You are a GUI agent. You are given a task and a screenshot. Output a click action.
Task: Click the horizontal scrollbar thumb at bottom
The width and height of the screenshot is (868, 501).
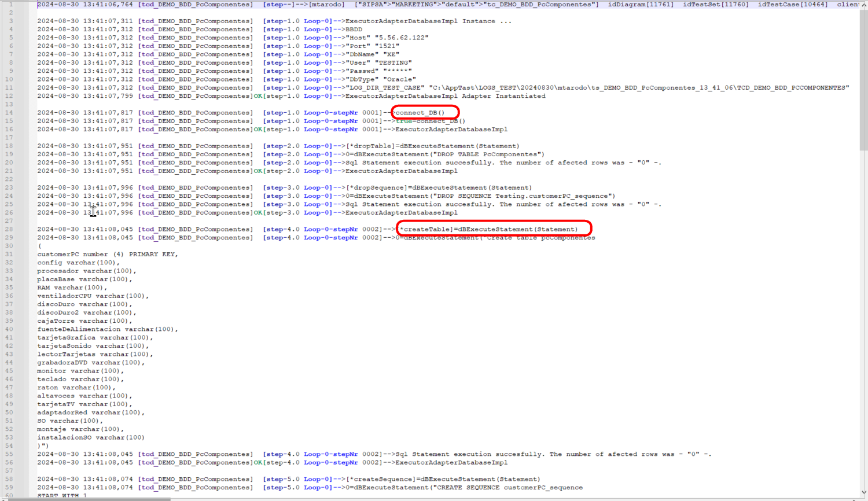pos(87,499)
